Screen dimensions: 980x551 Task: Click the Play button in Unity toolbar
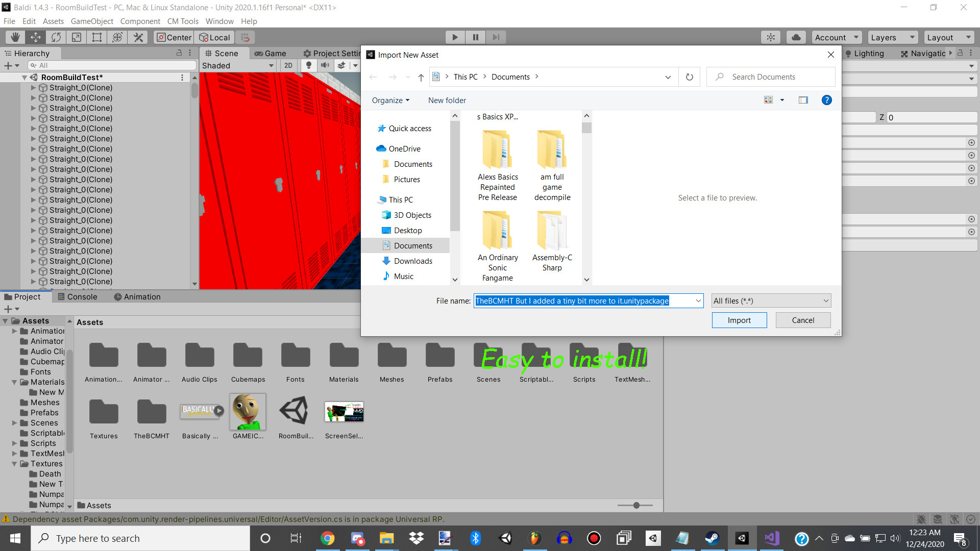tap(454, 37)
